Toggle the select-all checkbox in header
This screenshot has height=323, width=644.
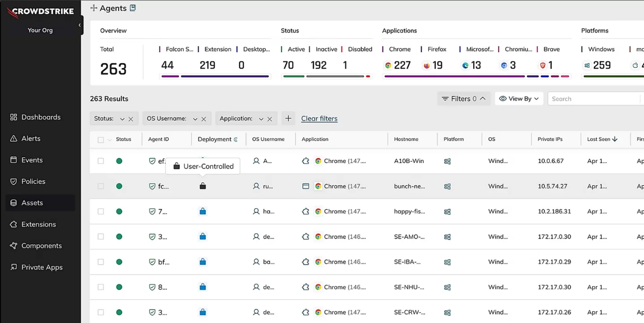tap(101, 140)
